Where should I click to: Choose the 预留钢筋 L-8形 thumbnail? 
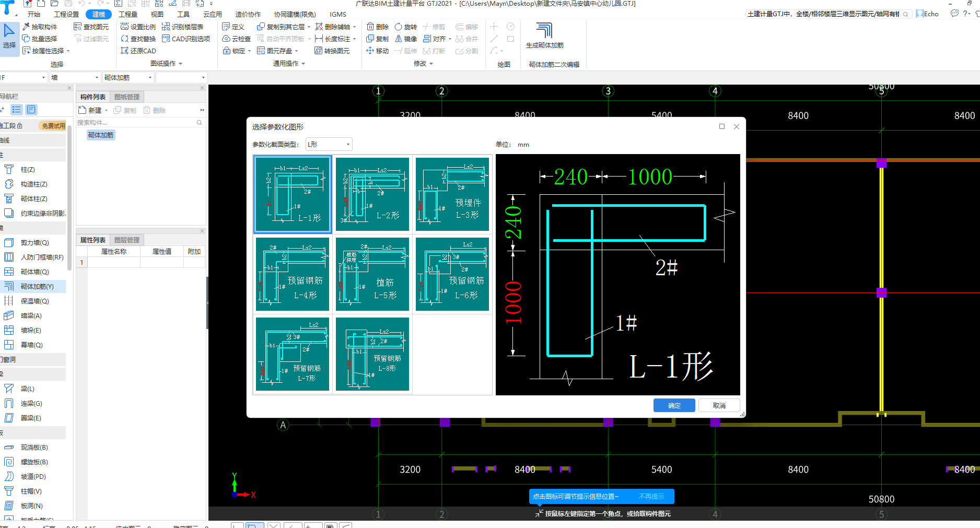(x=372, y=354)
